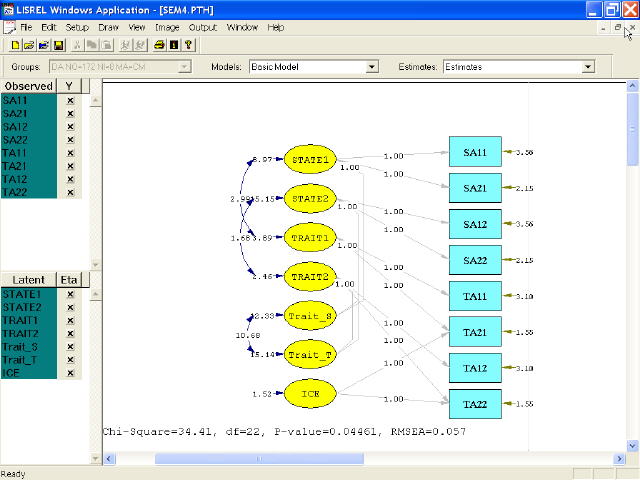Click the Latent column header
Screen dimensions: 640x480
(x=25, y=280)
